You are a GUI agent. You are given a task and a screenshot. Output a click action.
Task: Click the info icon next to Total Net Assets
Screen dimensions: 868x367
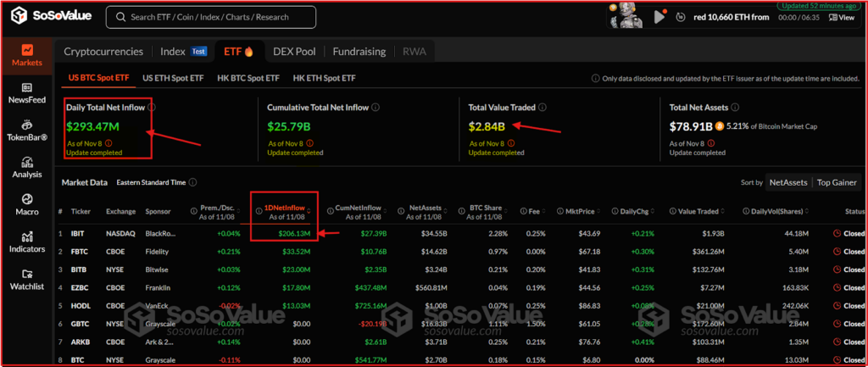[737, 108]
